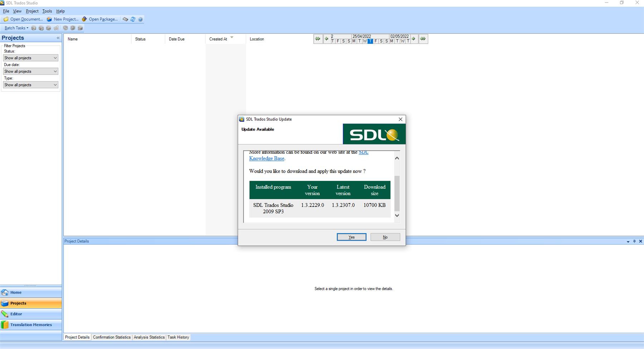Click the update dialog's scroll down arrow
The image size is (644, 349).
click(x=397, y=215)
